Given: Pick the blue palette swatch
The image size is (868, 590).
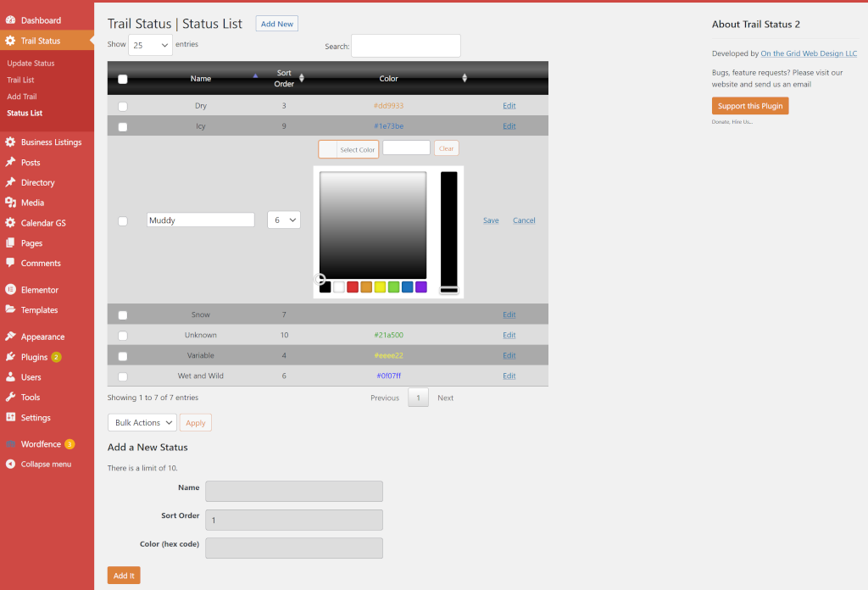Looking at the screenshot, I should (x=408, y=287).
